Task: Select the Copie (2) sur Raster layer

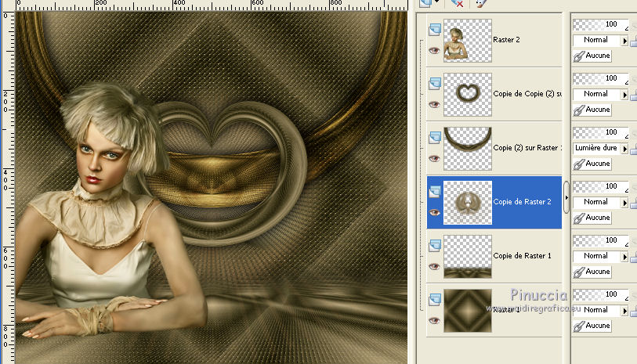Action: pyautogui.click(x=527, y=147)
